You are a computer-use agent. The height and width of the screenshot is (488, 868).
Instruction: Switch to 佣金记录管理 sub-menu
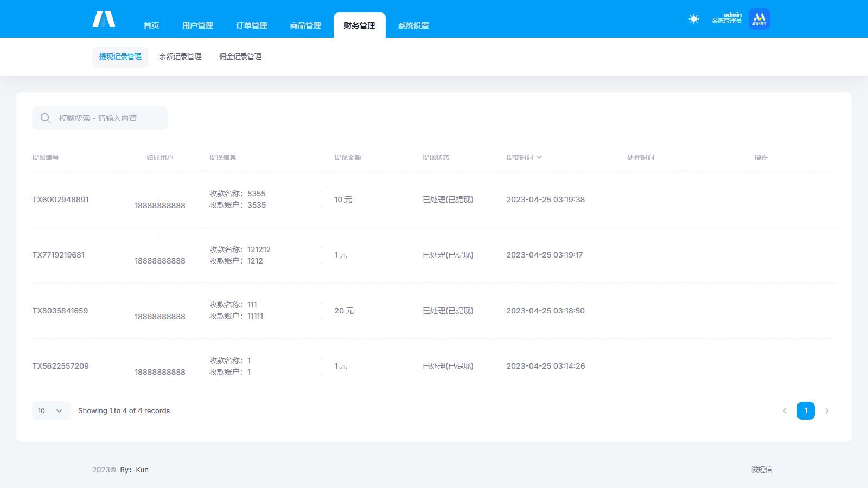[x=240, y=56]
